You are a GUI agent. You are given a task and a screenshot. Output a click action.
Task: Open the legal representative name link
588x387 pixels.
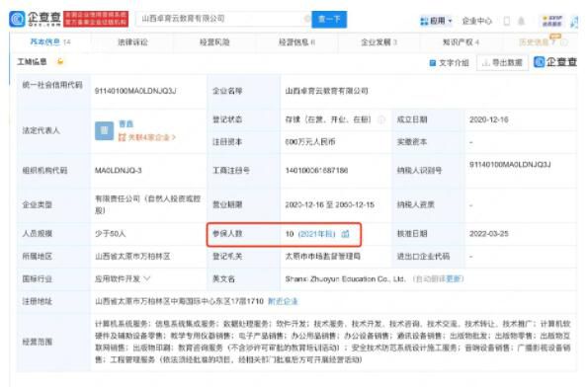126,124
